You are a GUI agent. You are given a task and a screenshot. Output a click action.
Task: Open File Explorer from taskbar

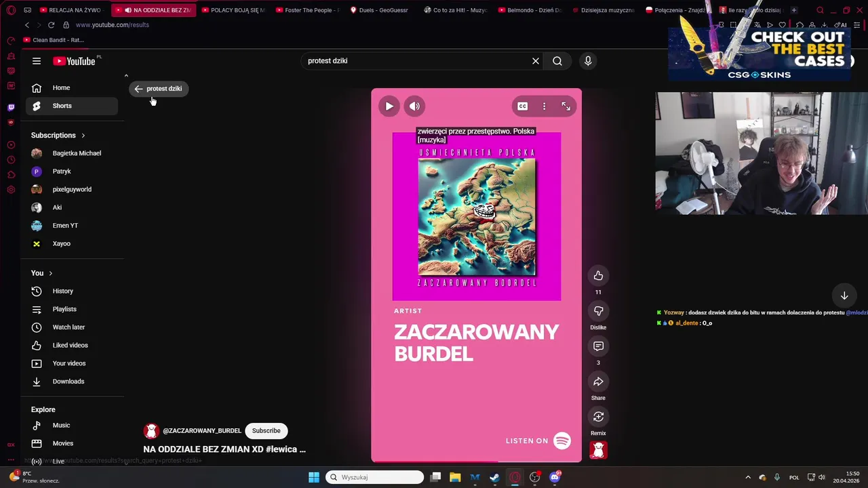[x=455, y=477]
